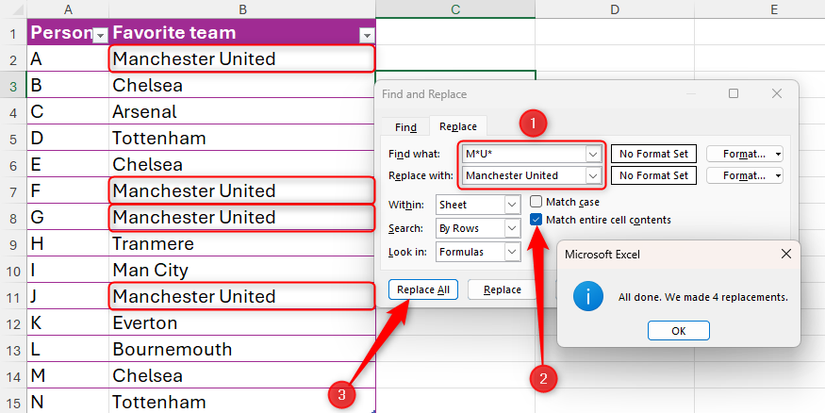
Task: Uncheck Match entire cell contents
Action: click(x=536, y=220)
